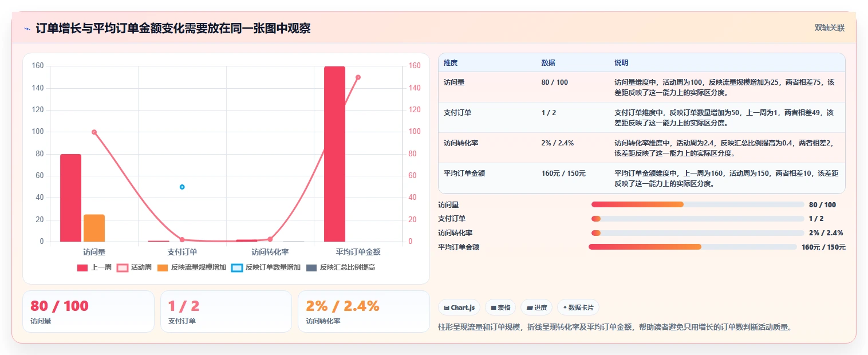The image size is (868, 355).
Task: Click the 说明 table column header
Action: (x=621, y=62)
